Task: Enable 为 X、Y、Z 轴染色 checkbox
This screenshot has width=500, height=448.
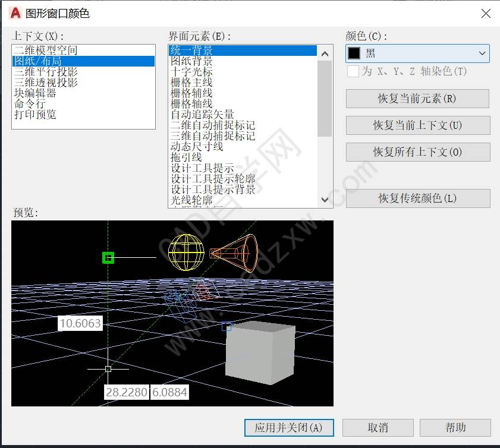Action: (x=353, y=71)
